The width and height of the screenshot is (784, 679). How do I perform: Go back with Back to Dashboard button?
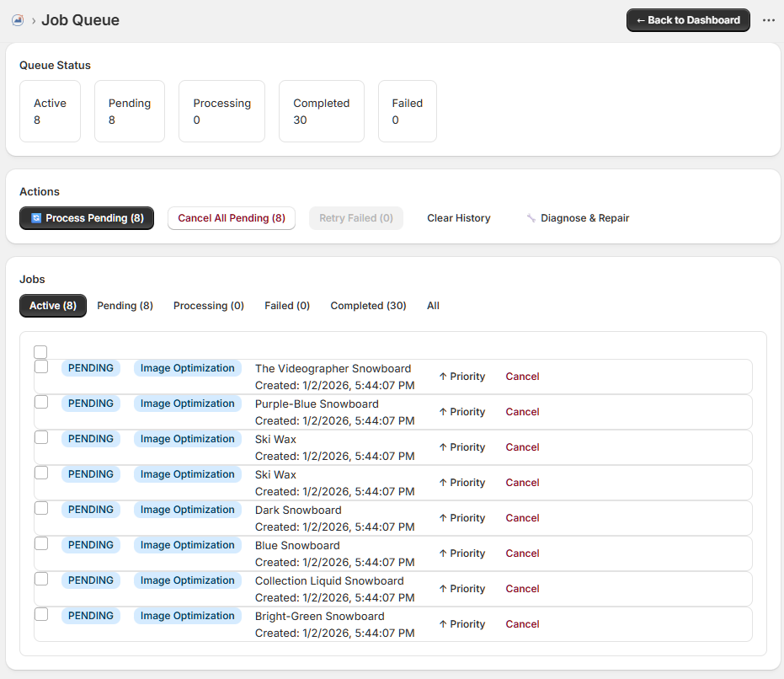coord(688,20)
